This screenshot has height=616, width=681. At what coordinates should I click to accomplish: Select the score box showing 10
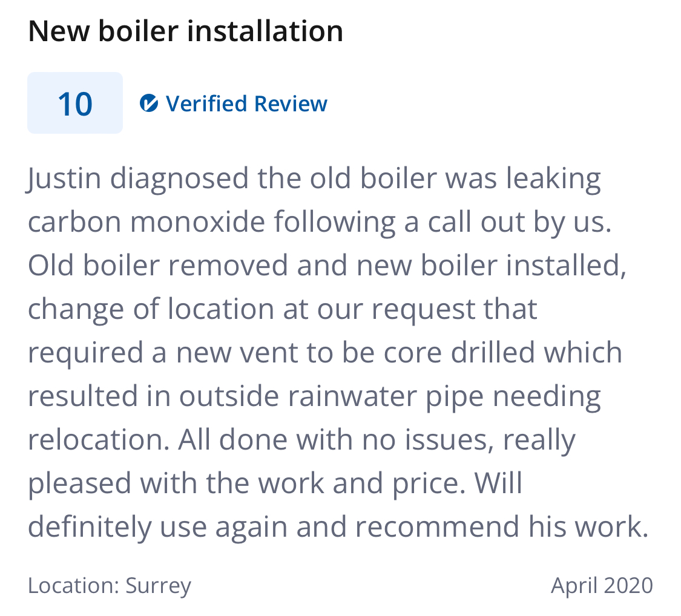pyautogui.click(x=75, y=103)
